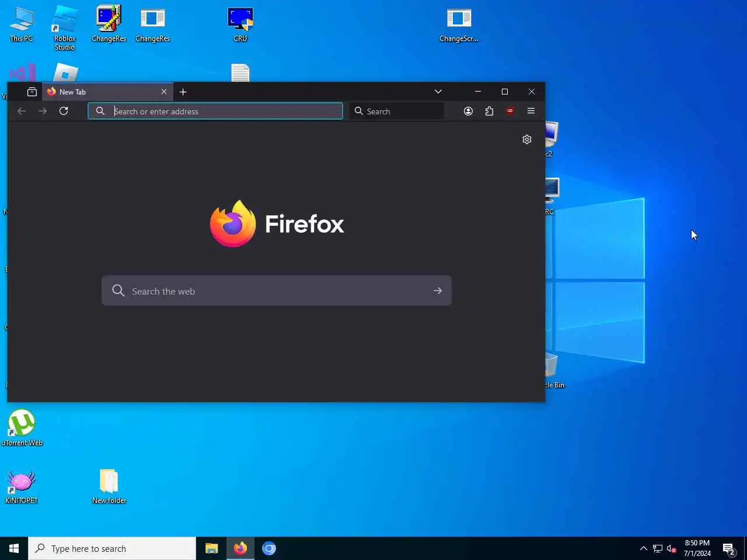
Task: Open the muted volume tray icon
Action: pyautogui.click(x=672, y=548)
